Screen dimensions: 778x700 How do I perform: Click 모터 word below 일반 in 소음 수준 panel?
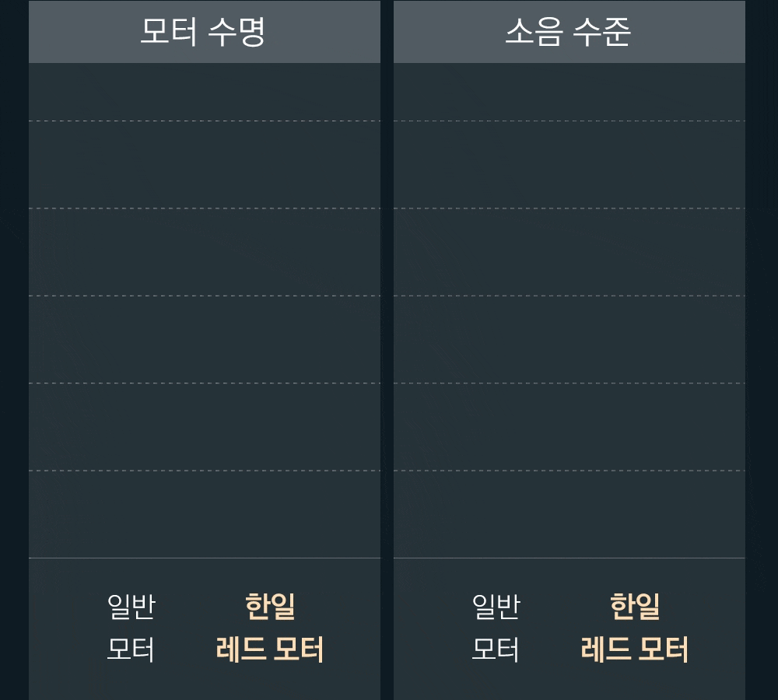click(496, 649)
